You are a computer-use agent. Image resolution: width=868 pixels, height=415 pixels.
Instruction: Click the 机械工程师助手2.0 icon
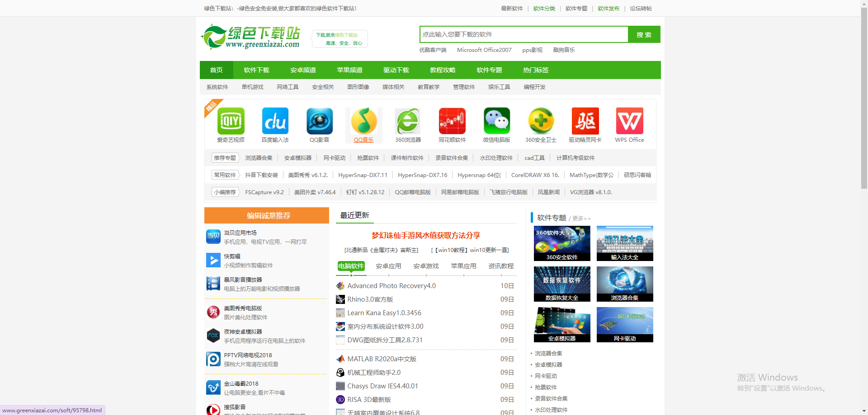(340, 373)
